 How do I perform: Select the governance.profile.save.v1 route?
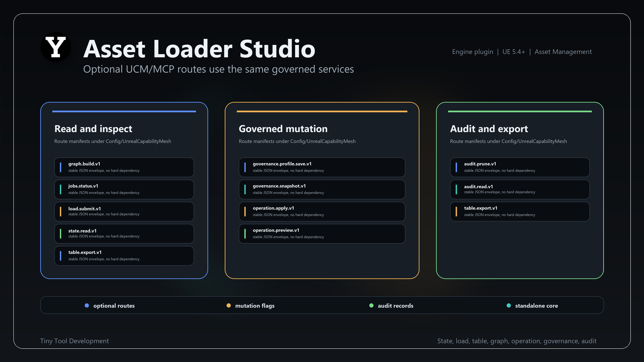(x=322, y=167)
